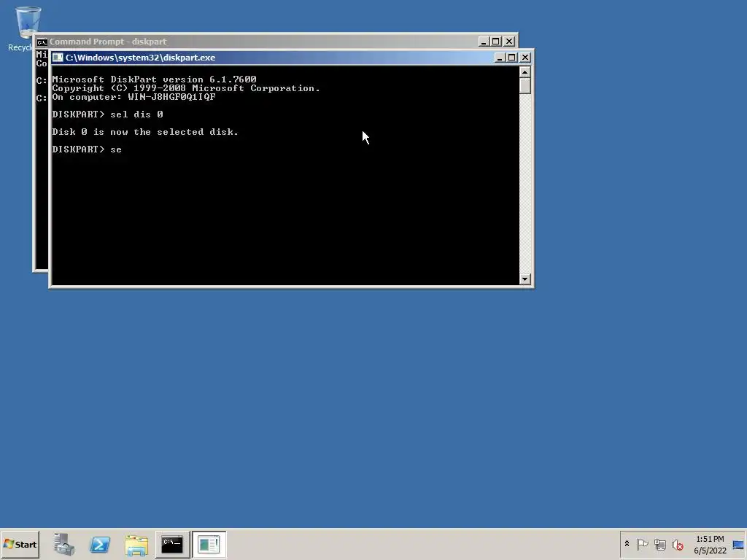This screenshot has height=560, width=747.
Task: Maximize the Command Prompt - diskpart window
Action: 496,42
